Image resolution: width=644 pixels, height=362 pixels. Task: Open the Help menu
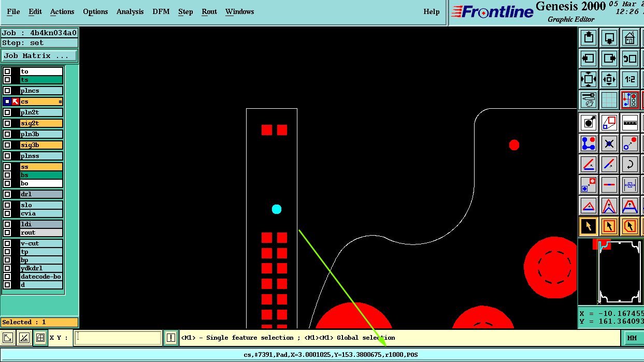pyautogui.click(x=432, y=11)
